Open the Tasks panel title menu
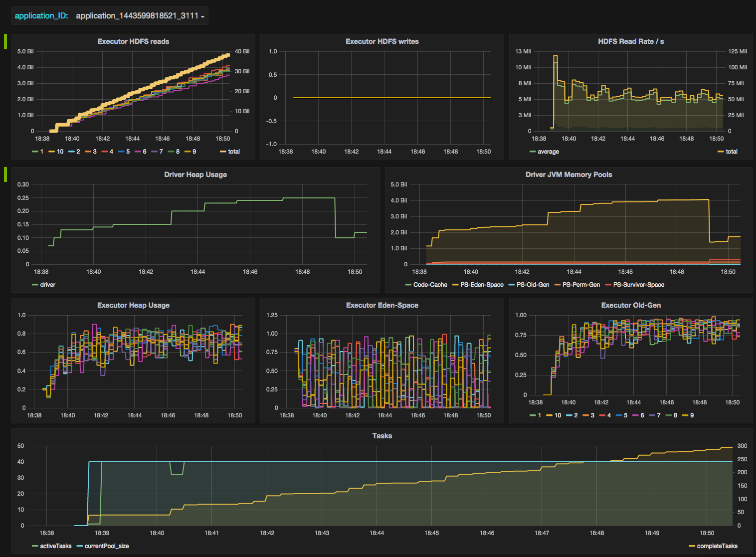The width and height of the screenshot is (756, 557). coord(382,436)
